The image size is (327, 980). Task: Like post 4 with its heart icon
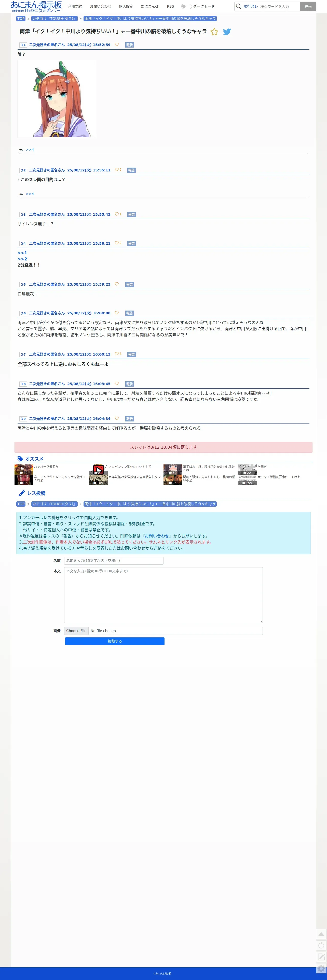[117, 243]
